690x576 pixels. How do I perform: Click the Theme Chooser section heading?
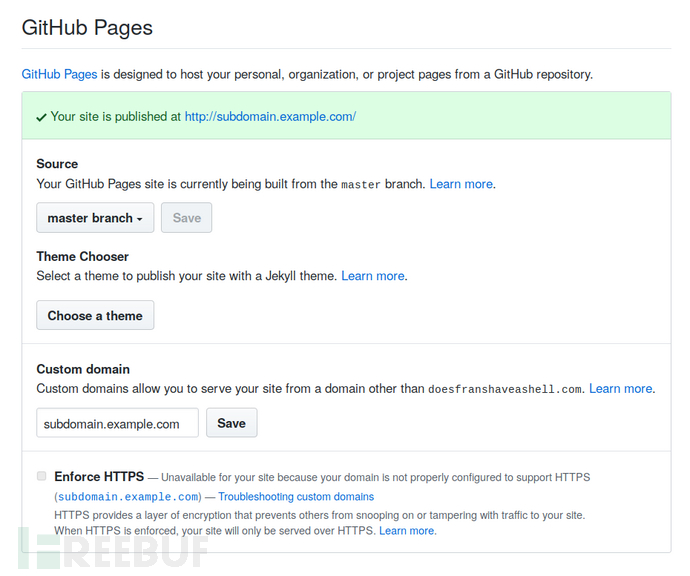[83, 256]
